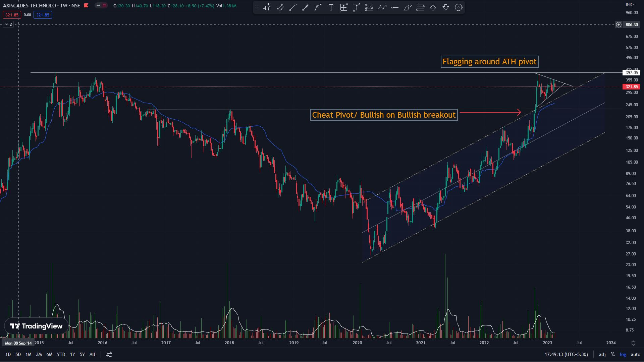Select the arrow line drawing tool

(x=306, y=7)
